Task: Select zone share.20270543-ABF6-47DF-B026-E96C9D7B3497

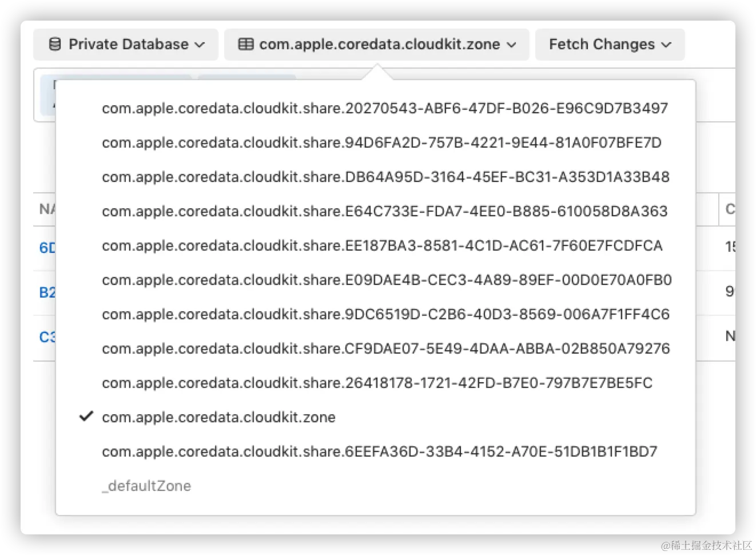Action: coord(385,108)
